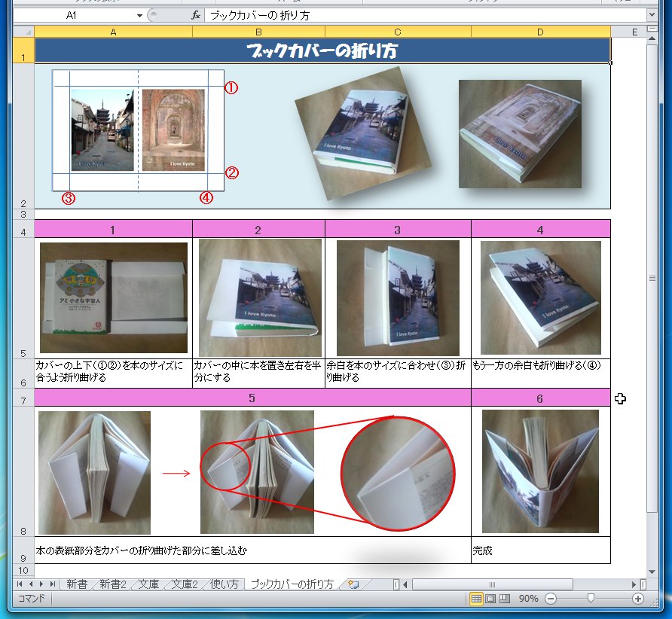Click the vertical scrollbar thumb
Viewport: 672px width, 619px height.
pyautogui.click(x=652, y=278)
